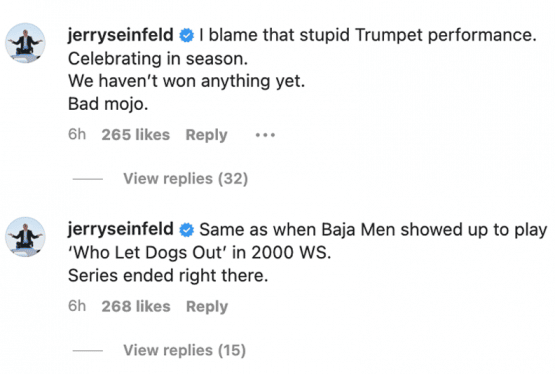Click the line beside View replies (15)
Screen dimensions: 555x374
tap(88, 351)
